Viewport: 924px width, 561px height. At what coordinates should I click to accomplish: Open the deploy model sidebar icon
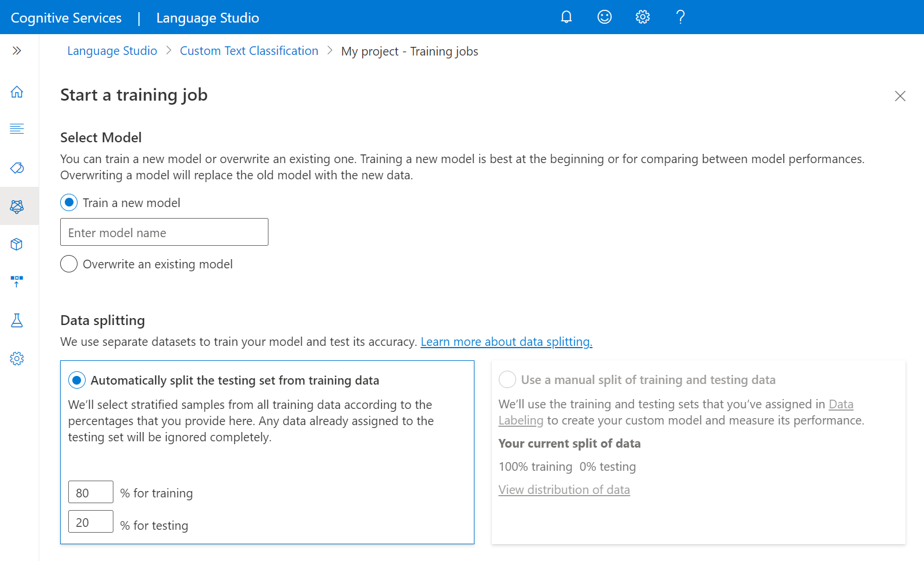(x=17, y=282)
